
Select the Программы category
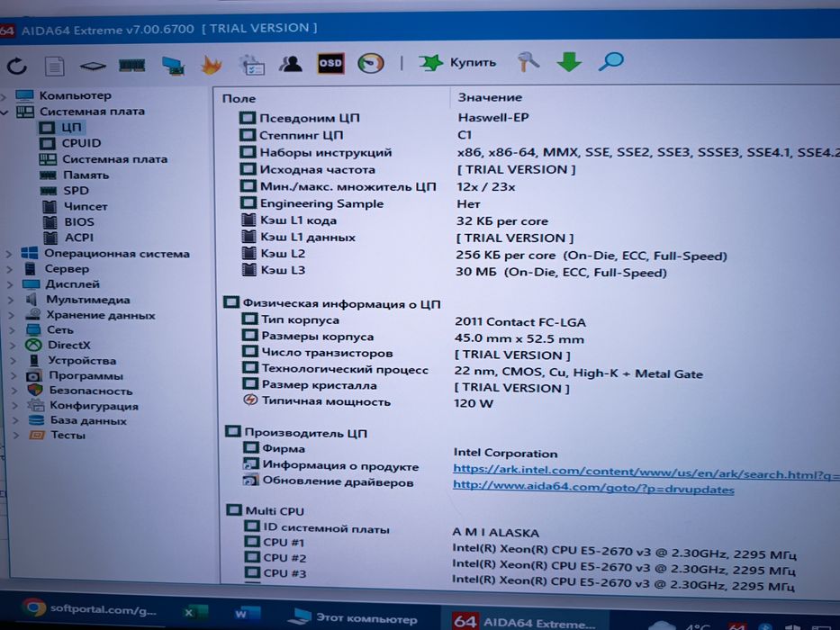[x=86, y=375]
